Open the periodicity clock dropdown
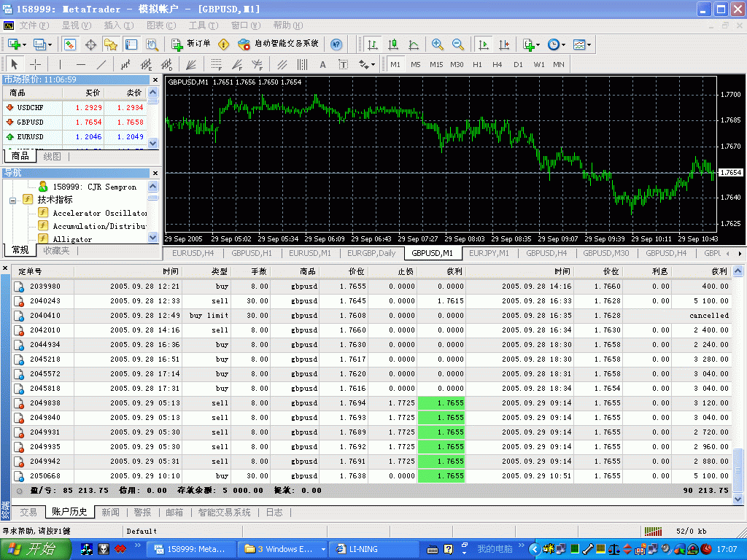The height and width of the screenshot is (560, 747). click(x=556, y=44)
